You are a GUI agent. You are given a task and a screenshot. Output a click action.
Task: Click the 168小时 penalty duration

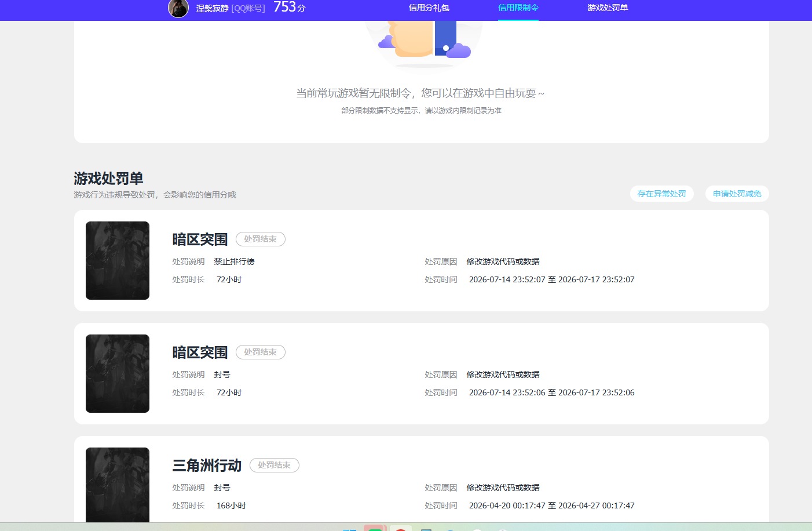[232, 505]
